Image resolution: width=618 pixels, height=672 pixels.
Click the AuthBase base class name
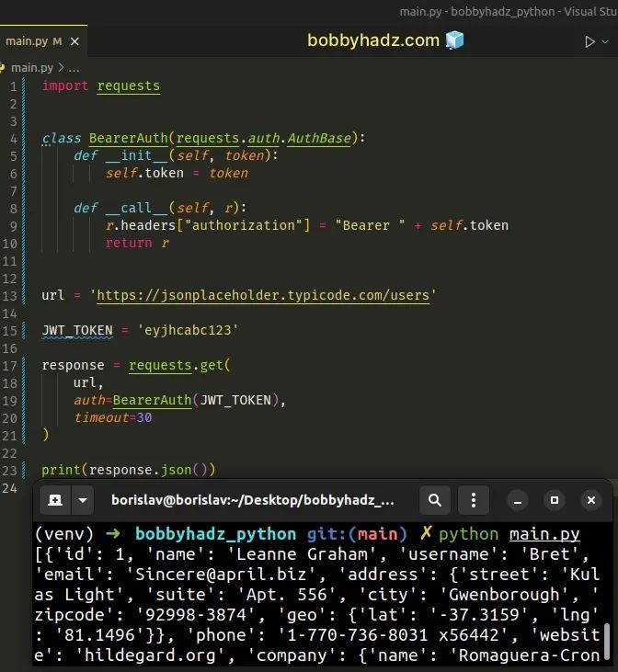point(319,138)
